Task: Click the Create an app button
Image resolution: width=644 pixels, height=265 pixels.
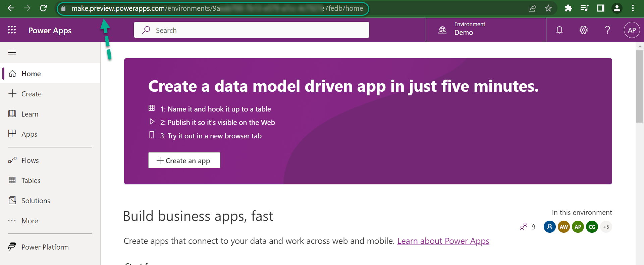Action: coord(184,160)
